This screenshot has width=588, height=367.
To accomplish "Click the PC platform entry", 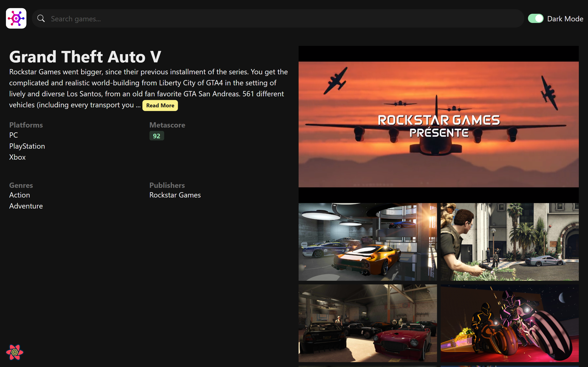I will pyautogui.click(x=14, y=135).
